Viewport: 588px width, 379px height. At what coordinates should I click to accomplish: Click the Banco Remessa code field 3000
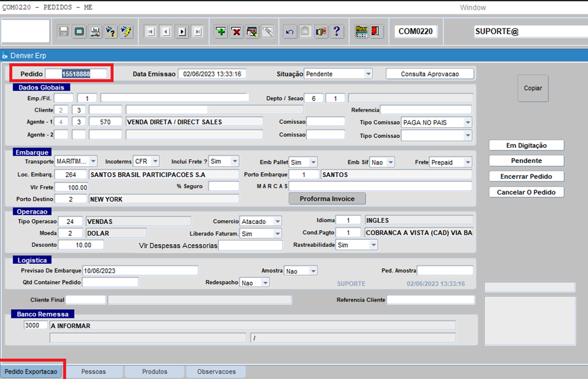(x=36, y=325)
